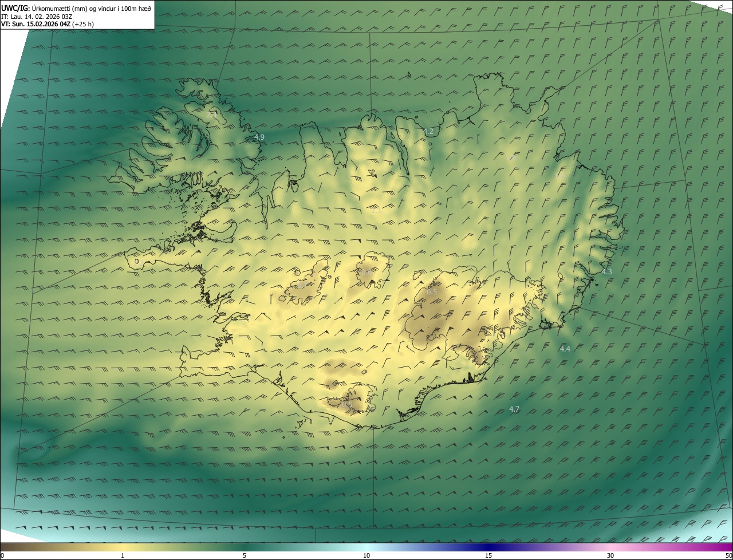The width and height of the screenshot is (733, 560).
Task: Click the 10 tick label on the color scale
Action: [x=366, y=555]
